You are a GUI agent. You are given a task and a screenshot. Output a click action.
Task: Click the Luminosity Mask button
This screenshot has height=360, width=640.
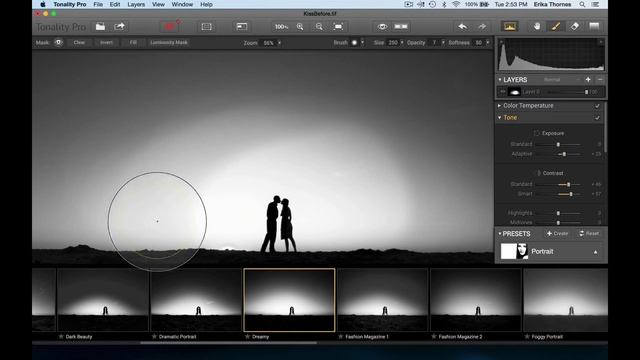[x=169, y=42]
